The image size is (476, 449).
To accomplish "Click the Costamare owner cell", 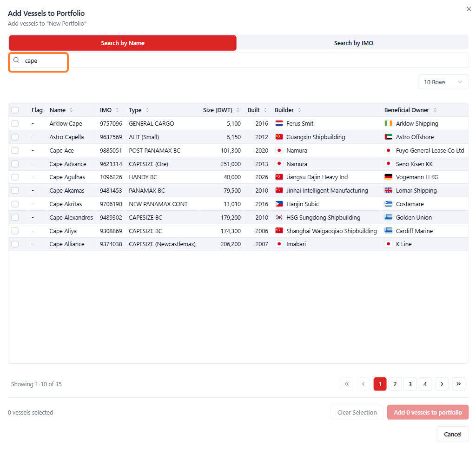I will point(410,204).
